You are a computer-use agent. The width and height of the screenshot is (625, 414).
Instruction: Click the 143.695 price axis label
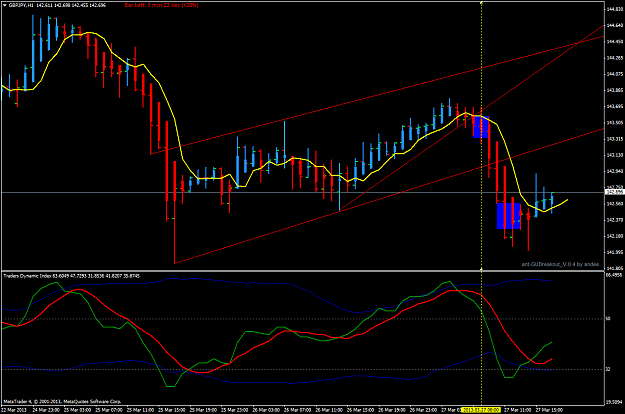(x=615, y=106)
